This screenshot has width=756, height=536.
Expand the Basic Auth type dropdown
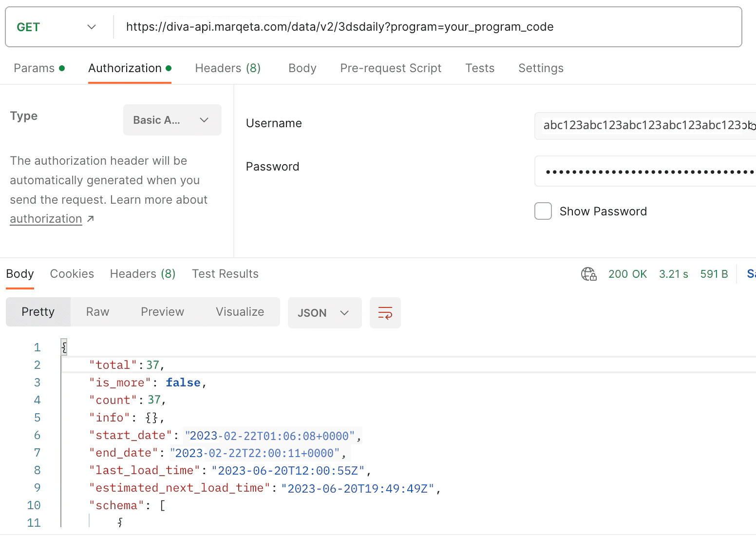coord(172,120)
